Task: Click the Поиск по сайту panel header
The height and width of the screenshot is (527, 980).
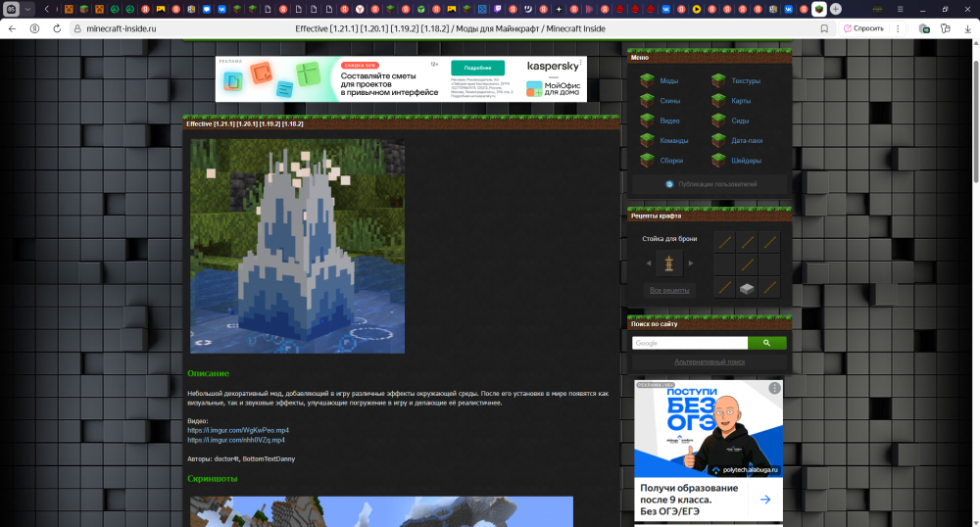Action: click(710, 324)
